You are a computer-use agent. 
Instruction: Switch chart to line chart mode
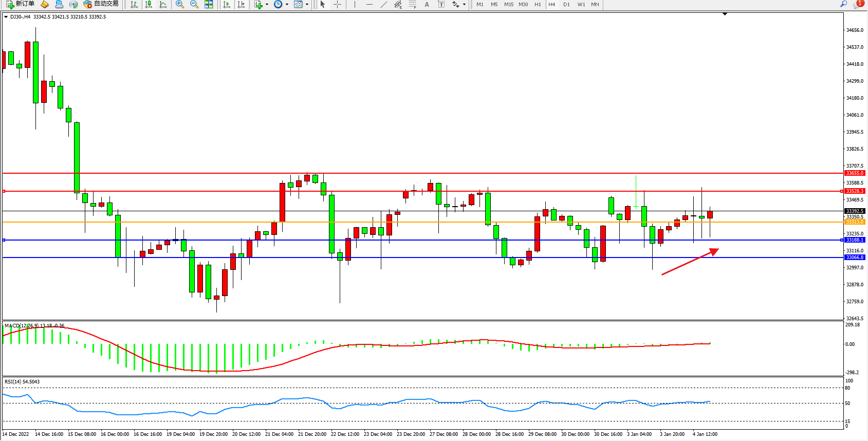pos(163,4)
